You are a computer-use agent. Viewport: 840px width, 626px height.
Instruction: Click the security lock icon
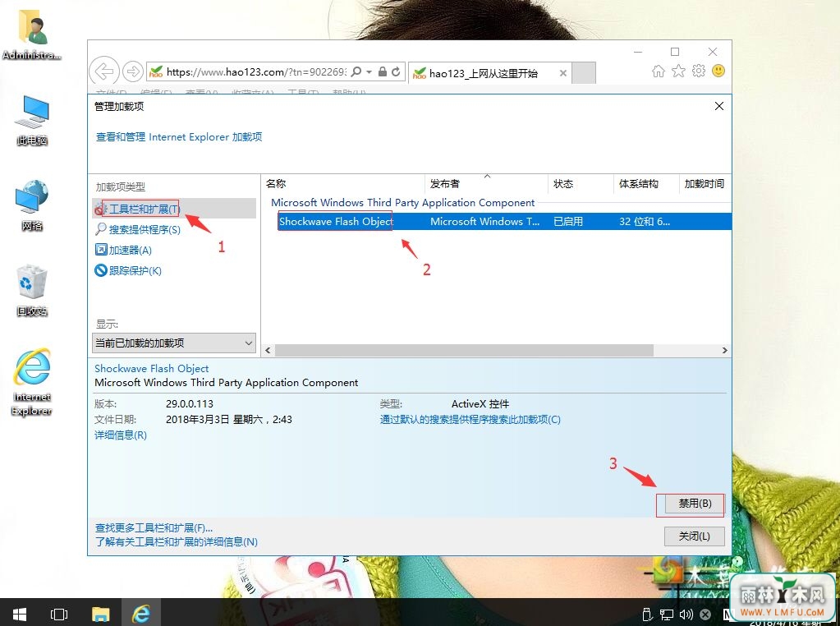pyautogui.click(x=383, y=71)
